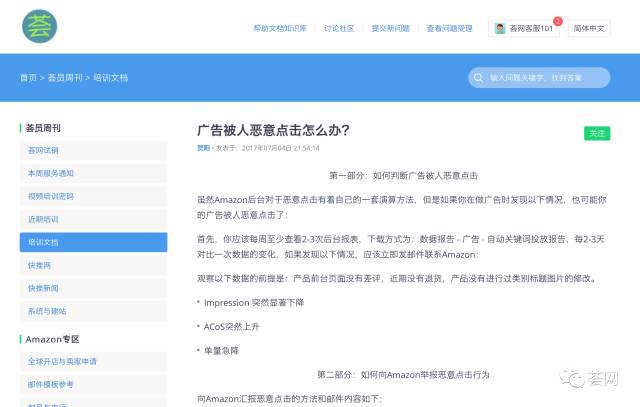Open 查看问题受理 in the top nav
Screen dimensions: 640x407
pyautogui.click(x=449, y=29)
